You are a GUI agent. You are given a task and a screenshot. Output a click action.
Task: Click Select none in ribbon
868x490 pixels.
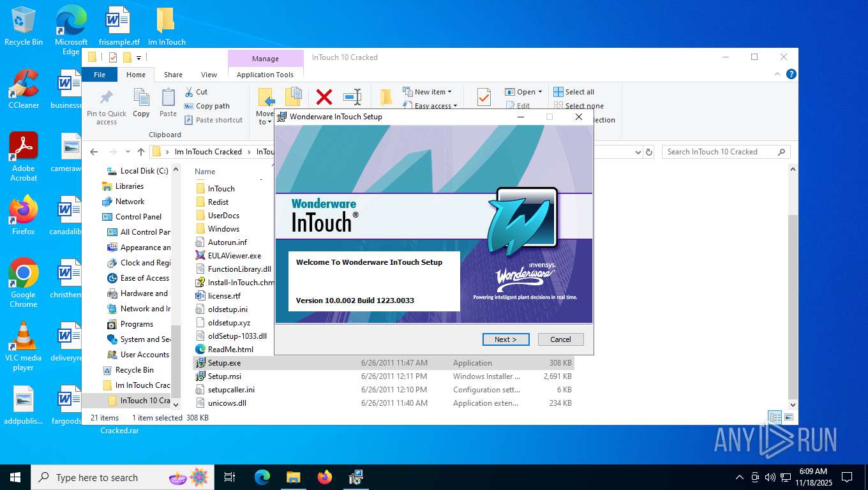[x=578, y=106]
